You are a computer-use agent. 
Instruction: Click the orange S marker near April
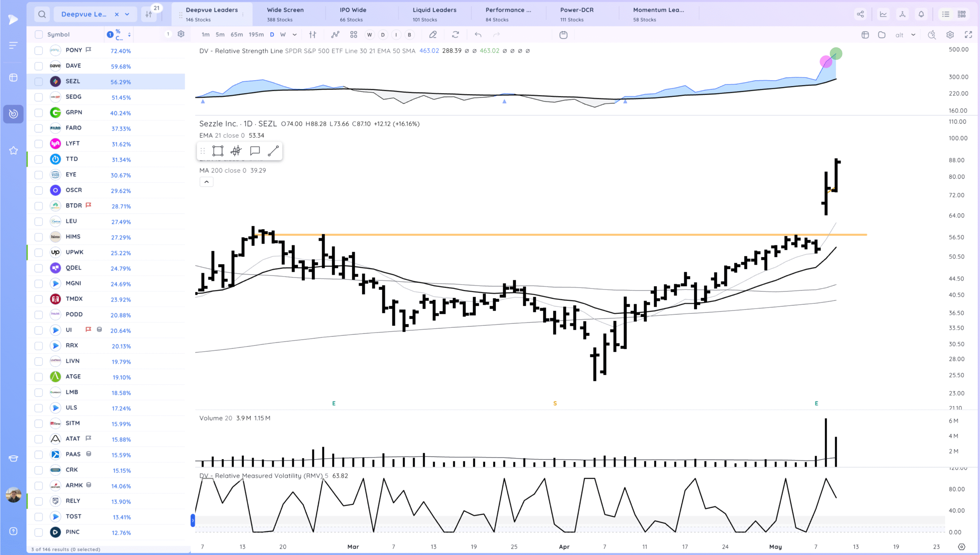pos(555,403)
